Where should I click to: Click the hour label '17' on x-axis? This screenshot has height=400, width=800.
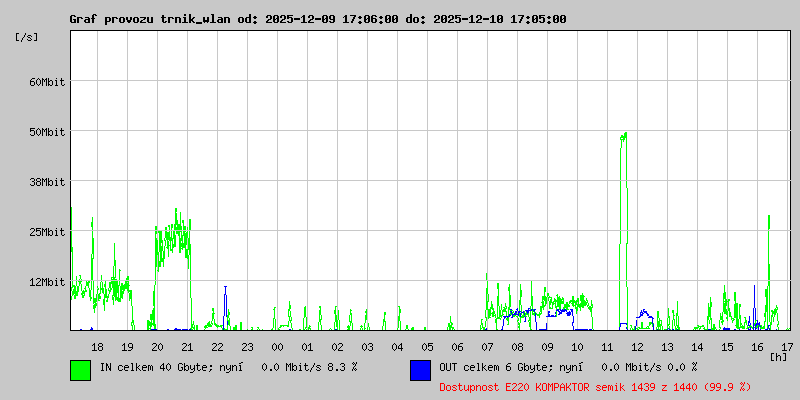click(787, 347)
